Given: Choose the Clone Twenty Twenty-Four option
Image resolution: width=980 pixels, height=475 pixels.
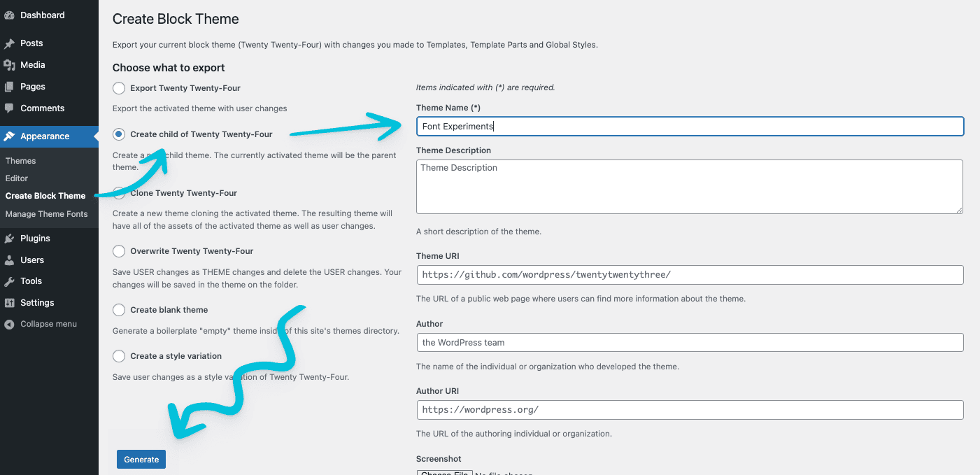Looking at the screenshot, I should tap(118, 192).
